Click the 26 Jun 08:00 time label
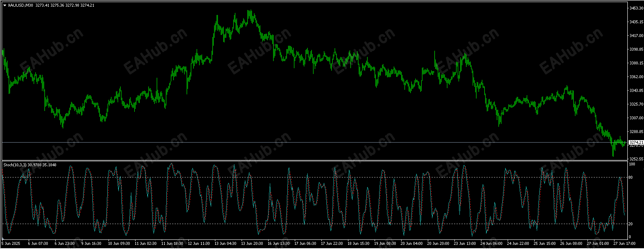The height and width of the screenshot is (249, 644). 571,244
